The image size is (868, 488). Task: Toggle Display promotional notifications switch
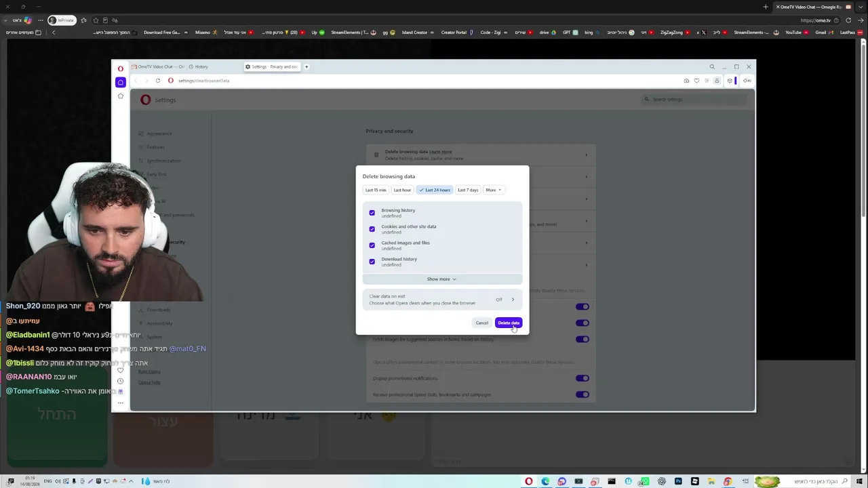tap(583, 378)
